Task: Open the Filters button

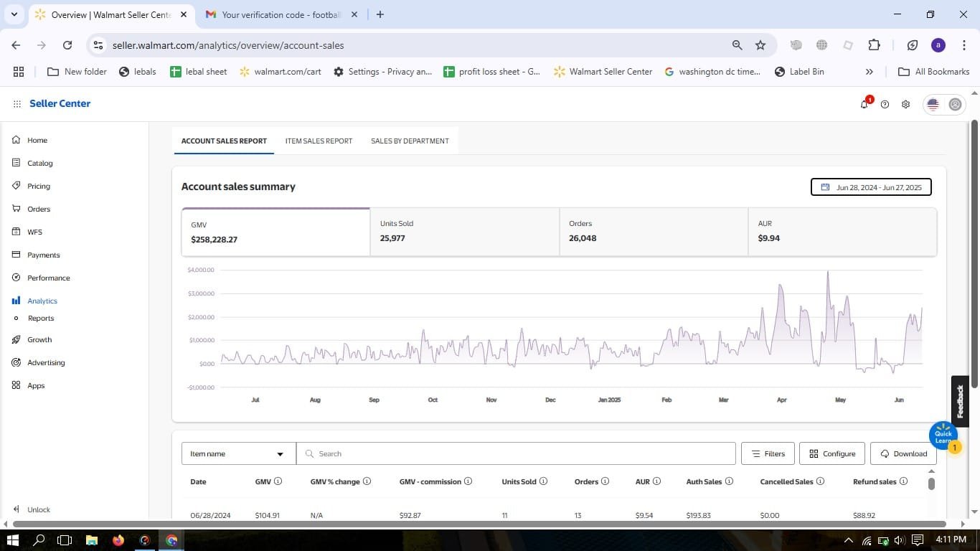Action: point(768,453)
